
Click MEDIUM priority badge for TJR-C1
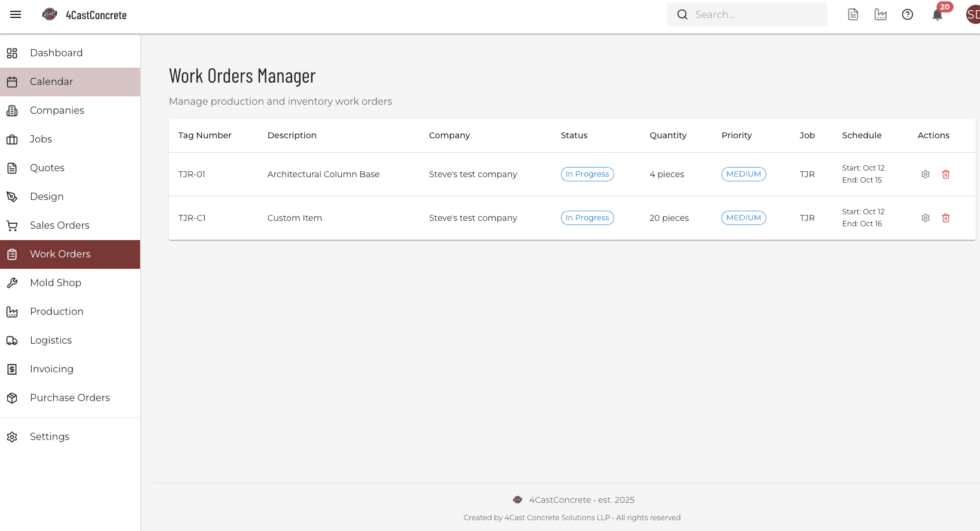click(x=743, y=218)
